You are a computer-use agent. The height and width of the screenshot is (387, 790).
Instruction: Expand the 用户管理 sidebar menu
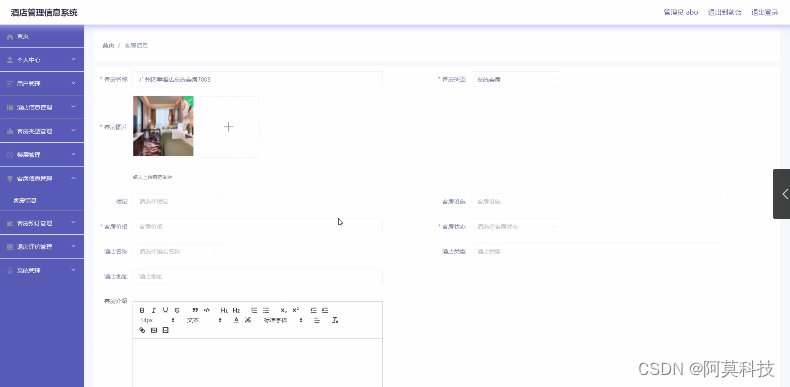pos(42,84)
